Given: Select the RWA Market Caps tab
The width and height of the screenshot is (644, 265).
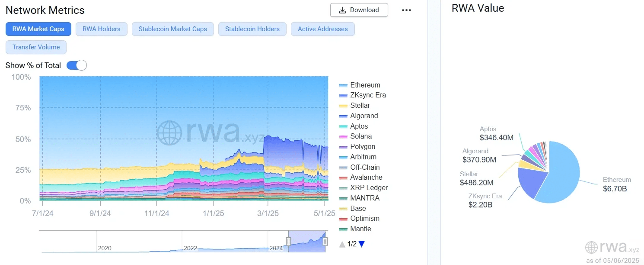Looking at the screenshot, I should tap(38, 29).
